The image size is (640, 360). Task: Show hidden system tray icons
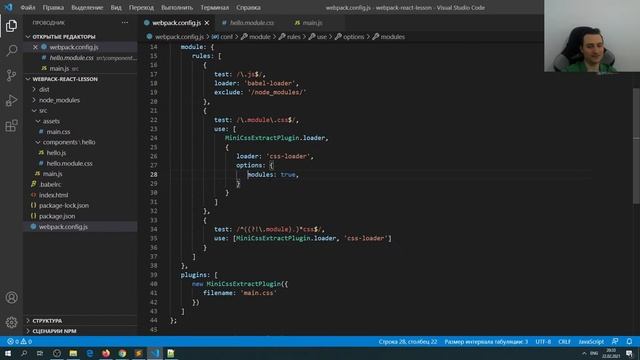(584, 353)
